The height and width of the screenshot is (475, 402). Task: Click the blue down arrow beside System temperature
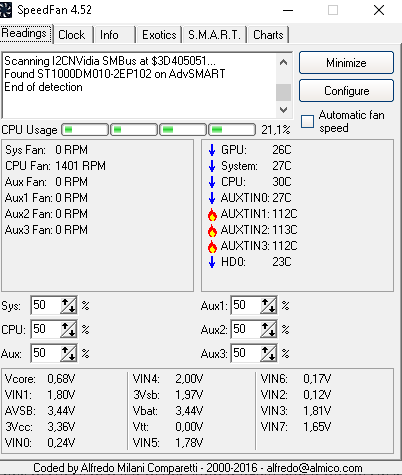(212, 166)
